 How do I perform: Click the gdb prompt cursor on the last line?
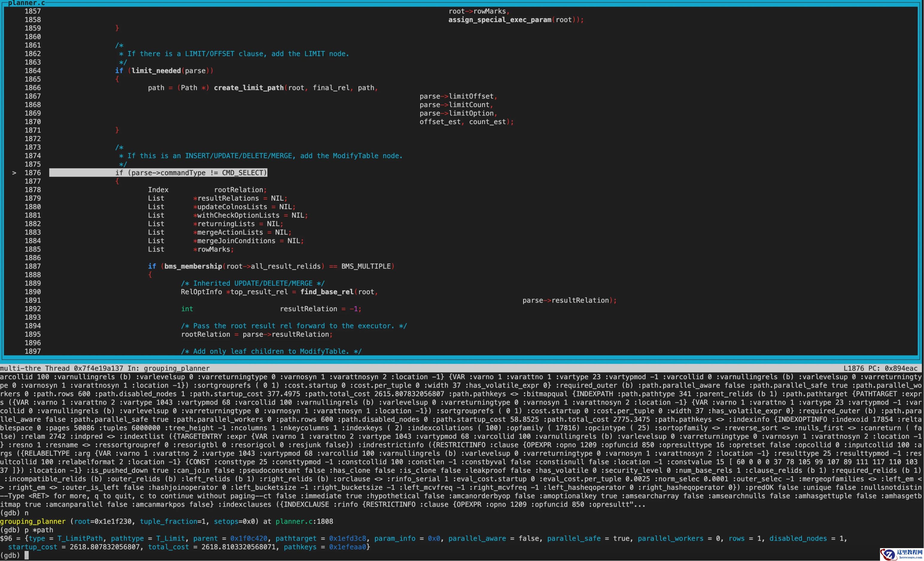tap(27, 555)
